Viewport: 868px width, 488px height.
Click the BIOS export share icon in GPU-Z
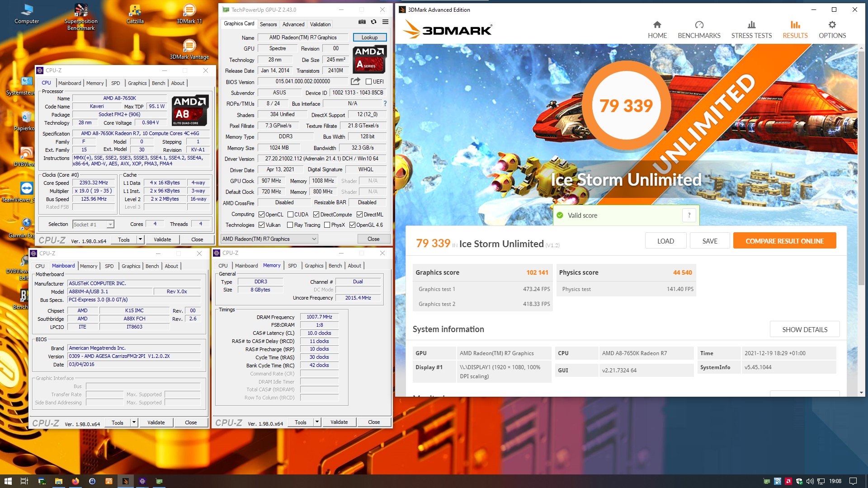click(356, 81)
